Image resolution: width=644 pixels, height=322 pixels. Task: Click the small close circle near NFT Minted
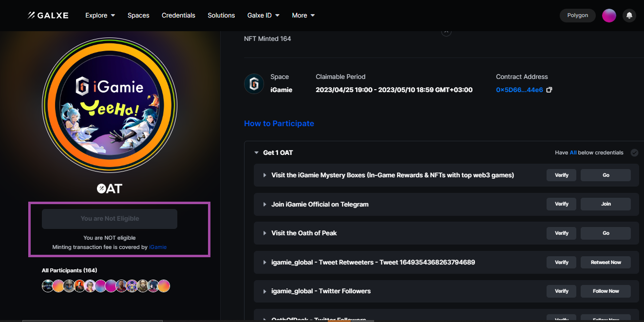pos(446,32)
